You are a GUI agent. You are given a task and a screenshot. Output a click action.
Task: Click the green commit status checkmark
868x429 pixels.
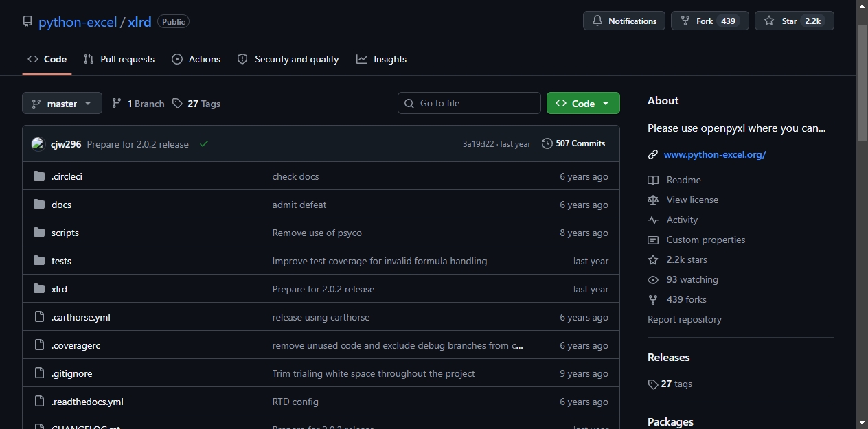204,144
